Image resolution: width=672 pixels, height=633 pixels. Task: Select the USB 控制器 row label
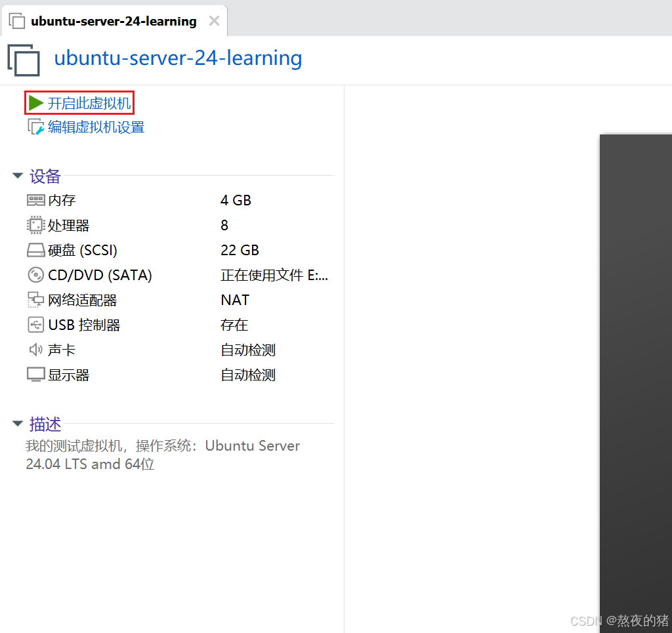(x=84, y=325)
